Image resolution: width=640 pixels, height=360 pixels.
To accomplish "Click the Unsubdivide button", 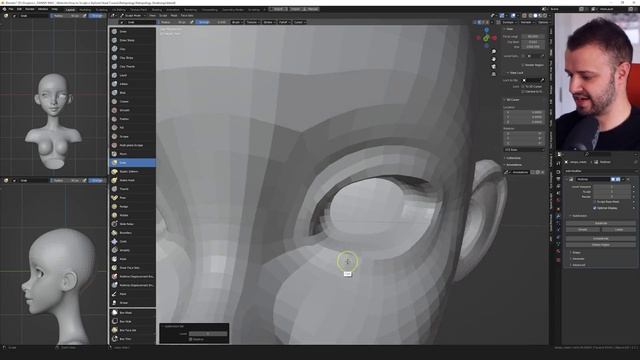I will click(x=600, y=238).
